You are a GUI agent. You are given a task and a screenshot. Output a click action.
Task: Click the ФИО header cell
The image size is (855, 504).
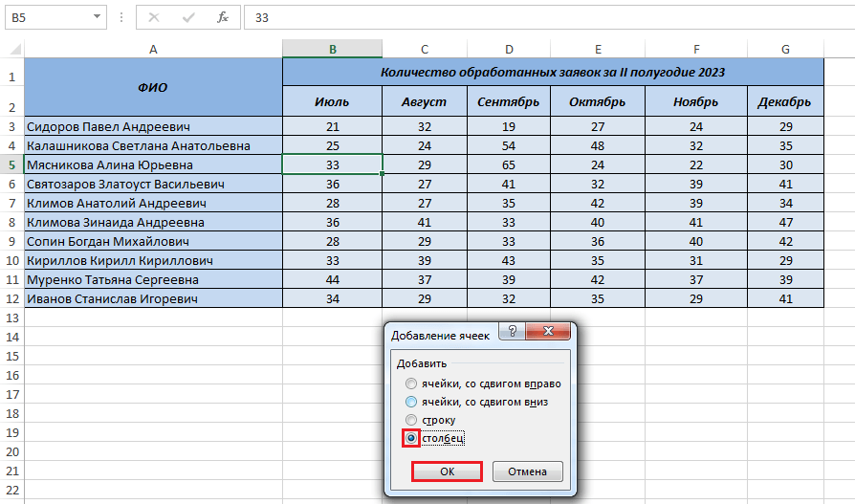pos(153,87)
